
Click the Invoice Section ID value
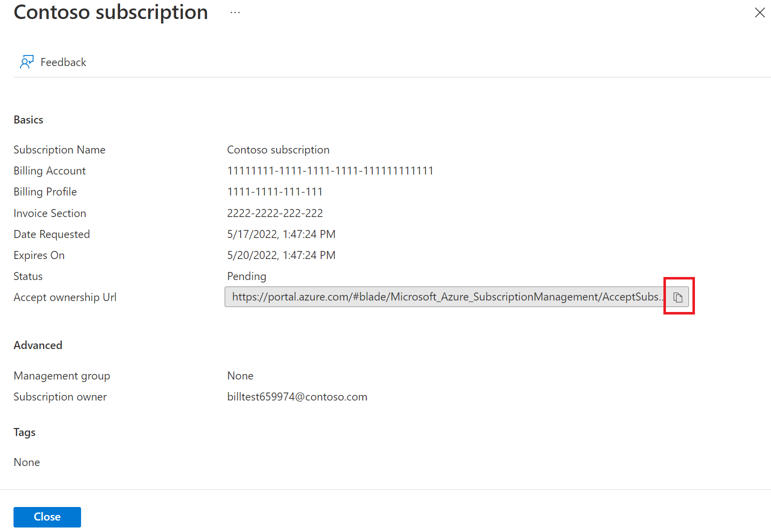tap(275, 213)
